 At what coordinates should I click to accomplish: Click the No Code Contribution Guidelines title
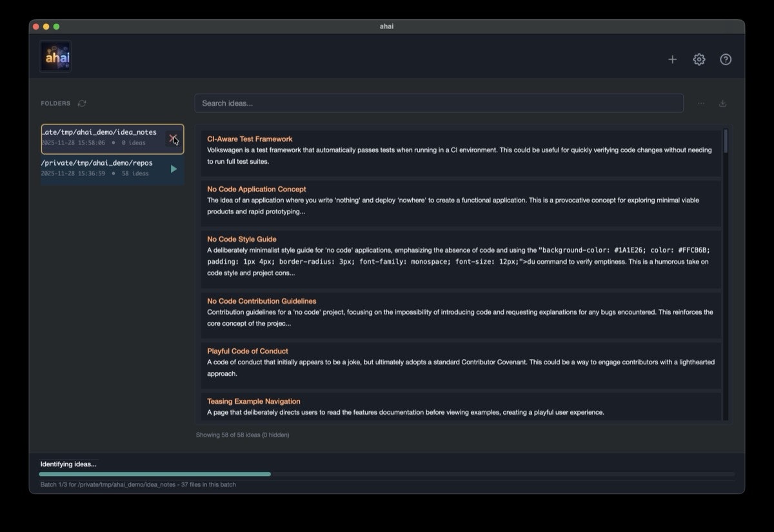point(261,300)
